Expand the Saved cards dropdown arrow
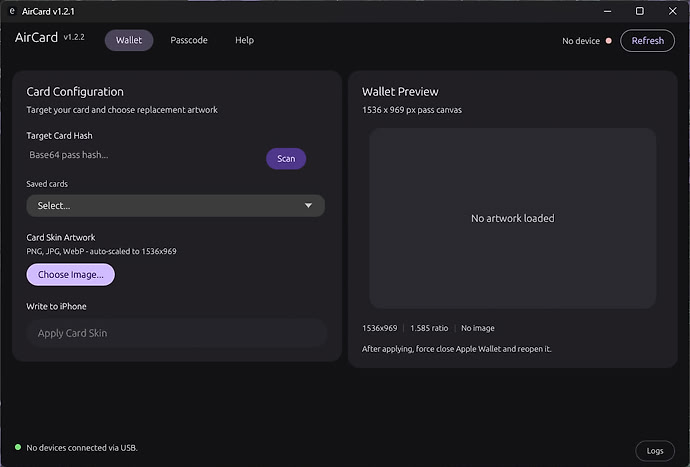The height and width of the screenshot is (467, 690). (x=308, y=206)
